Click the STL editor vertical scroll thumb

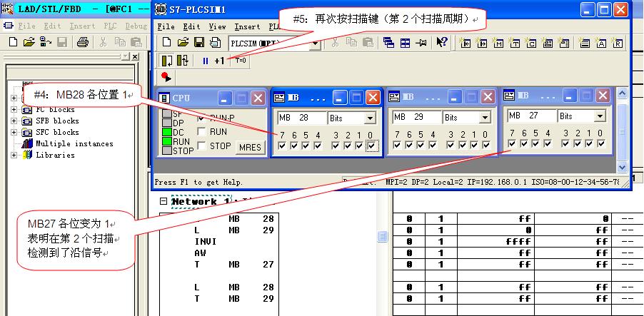383,236
